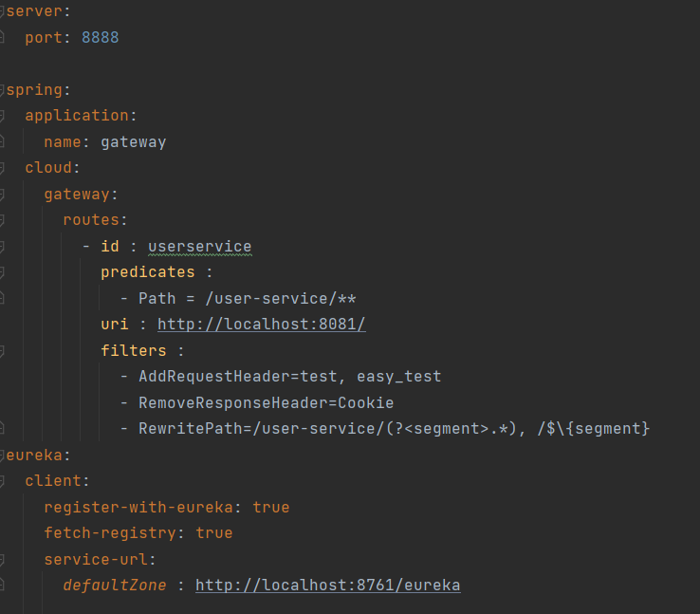
Task: Click the RewritePath filter line
Action: 394,429
